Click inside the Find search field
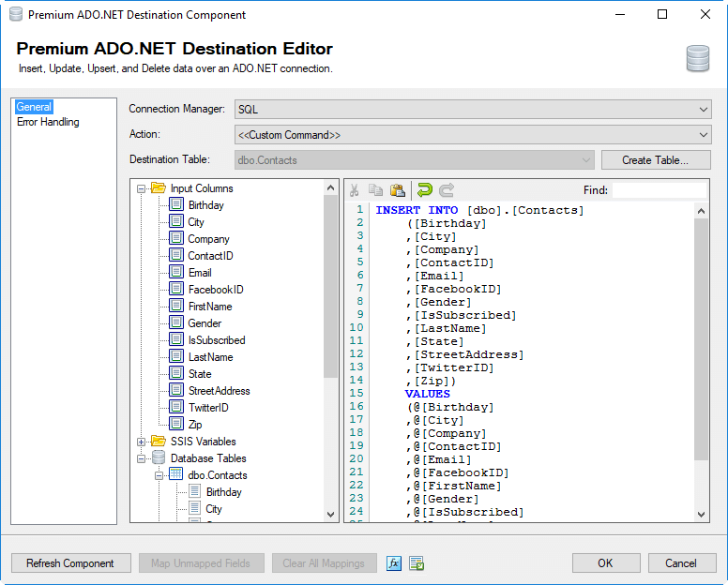728x585 pixels. (660, 190)
